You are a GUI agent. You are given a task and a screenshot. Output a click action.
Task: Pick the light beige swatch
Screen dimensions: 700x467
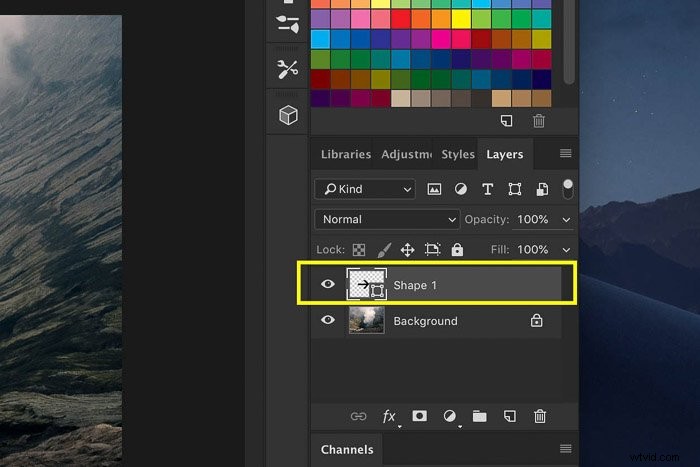401,99
